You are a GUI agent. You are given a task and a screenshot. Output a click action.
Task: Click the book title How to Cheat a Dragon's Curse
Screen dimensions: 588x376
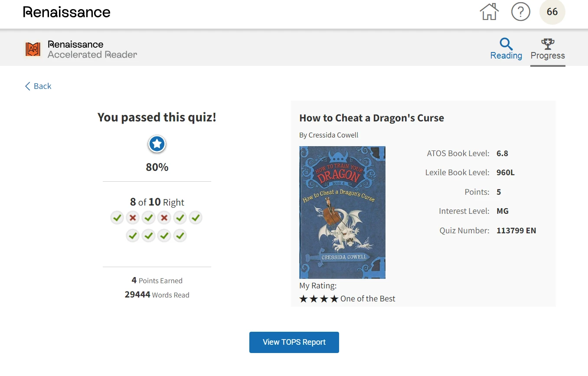(372, 118)
